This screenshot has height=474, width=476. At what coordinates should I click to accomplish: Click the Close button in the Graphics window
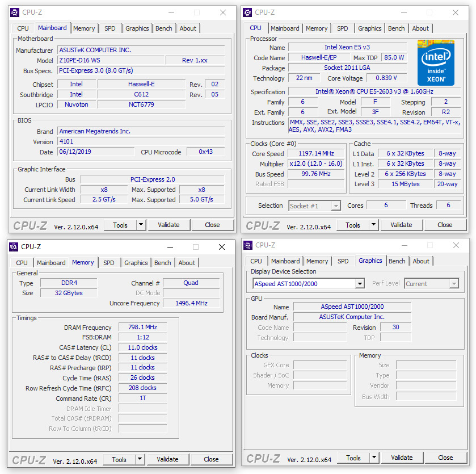point(445,458)
